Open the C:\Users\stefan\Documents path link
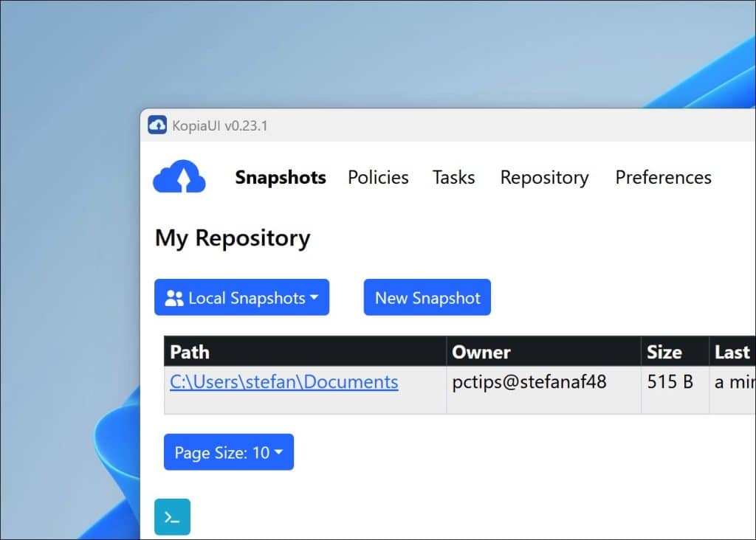Image resolution: width=756 pixels, height=540 pixels. click(x=284, y=382)
